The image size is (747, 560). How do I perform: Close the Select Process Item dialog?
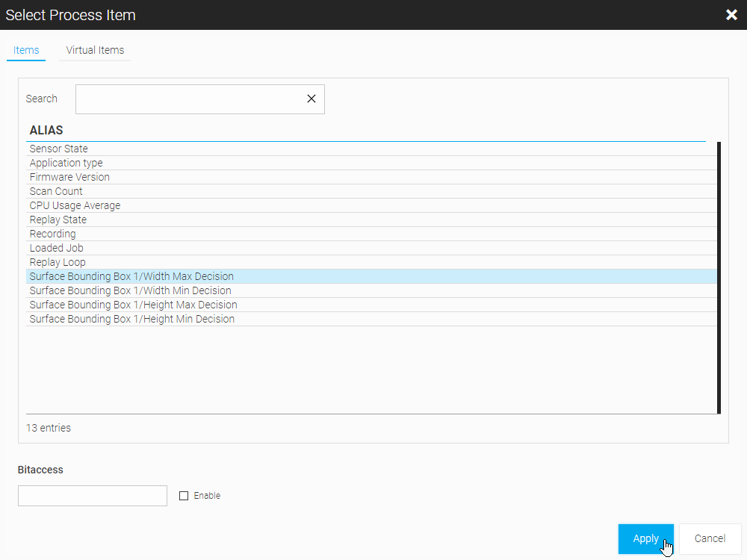click(731, 15)
